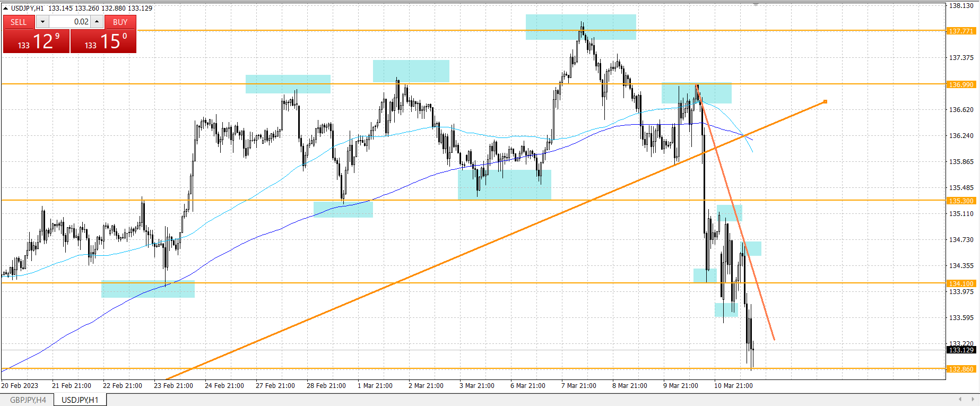The height and width of the screenshot is (406, 980).
Task: Click the 136.620 price scale value
Action: 961,109
